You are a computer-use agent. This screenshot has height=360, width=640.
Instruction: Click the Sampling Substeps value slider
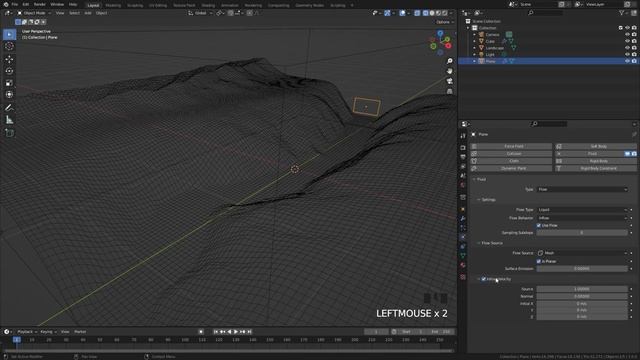pos(582,233)
